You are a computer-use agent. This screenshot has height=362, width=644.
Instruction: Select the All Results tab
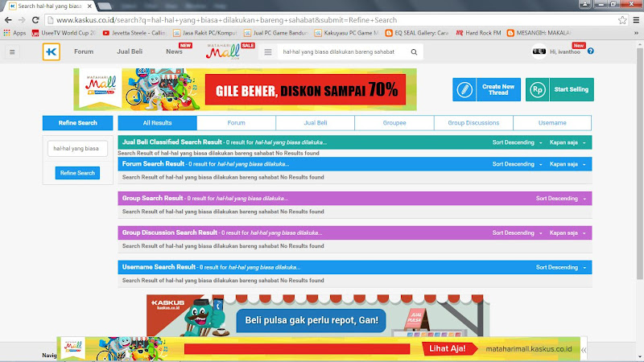(157, 123)
